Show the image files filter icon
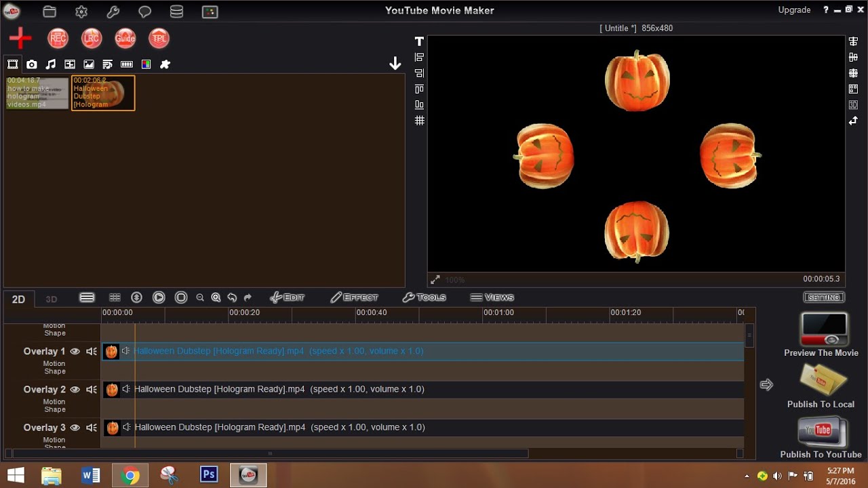 click(x=89, y=64)
